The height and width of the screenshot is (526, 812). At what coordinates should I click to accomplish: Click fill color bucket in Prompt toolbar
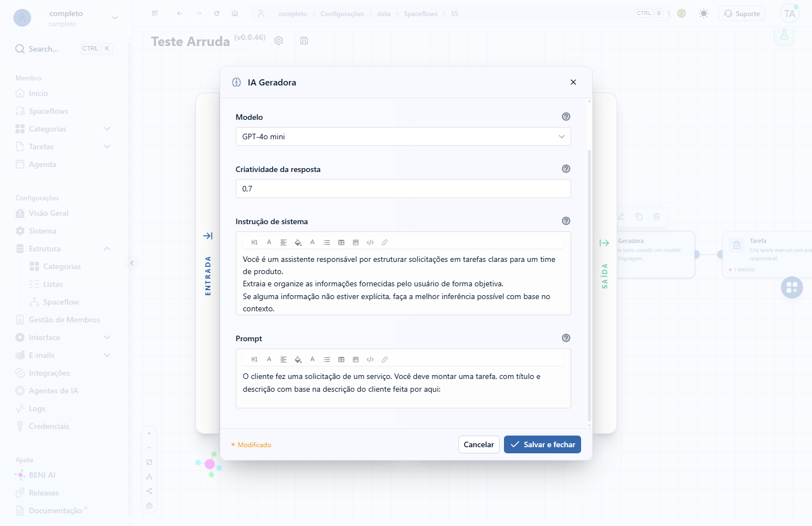[x=298, y=360]
